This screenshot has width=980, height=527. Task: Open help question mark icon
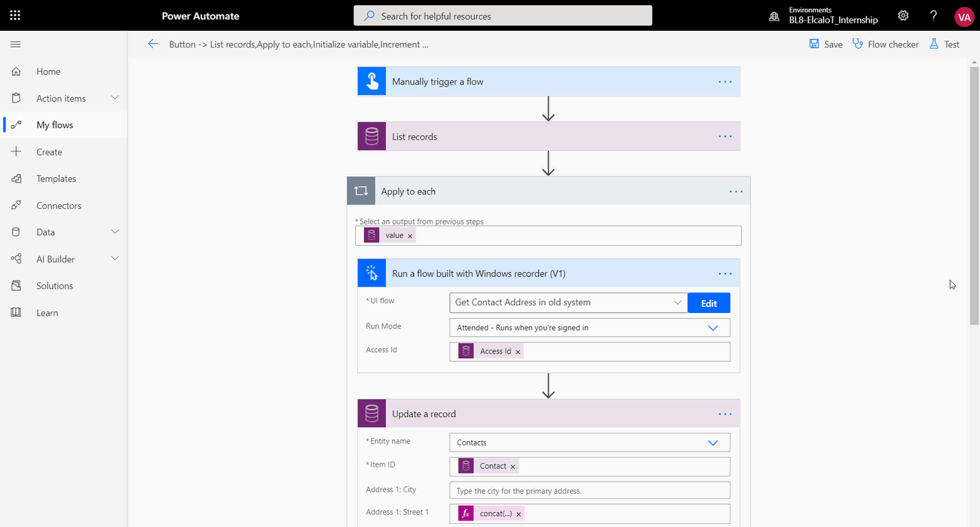pyautogui.click(x=933, y=15)
